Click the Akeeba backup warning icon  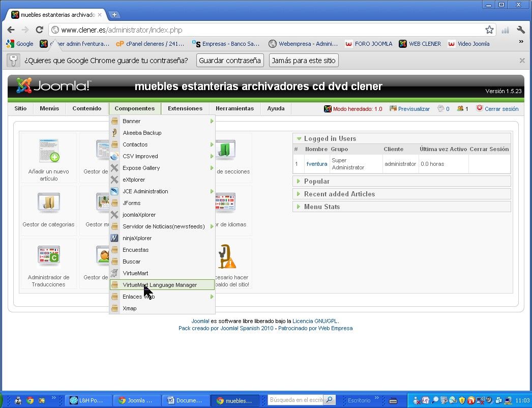227,256
